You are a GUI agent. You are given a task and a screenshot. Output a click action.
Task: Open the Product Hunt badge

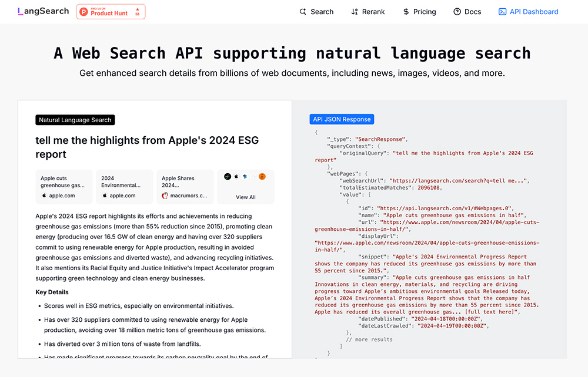tap(111, 12)
